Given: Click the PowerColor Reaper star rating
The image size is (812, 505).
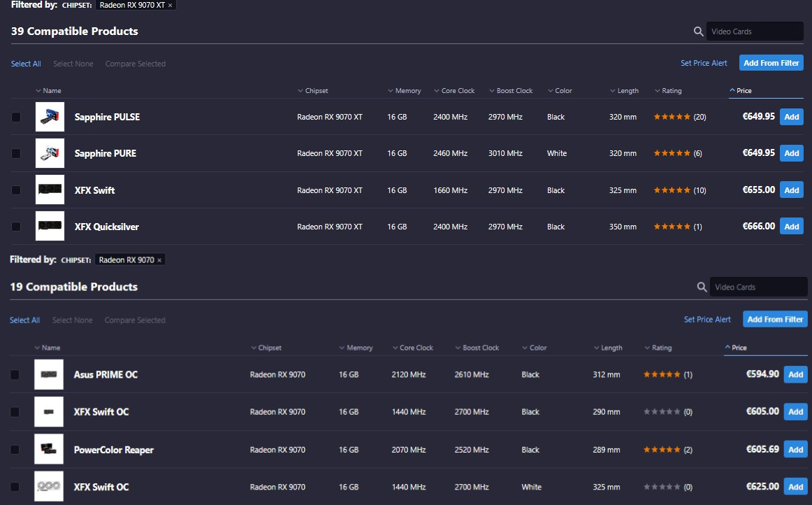Looking at the screenshot, I should point(662,450).
